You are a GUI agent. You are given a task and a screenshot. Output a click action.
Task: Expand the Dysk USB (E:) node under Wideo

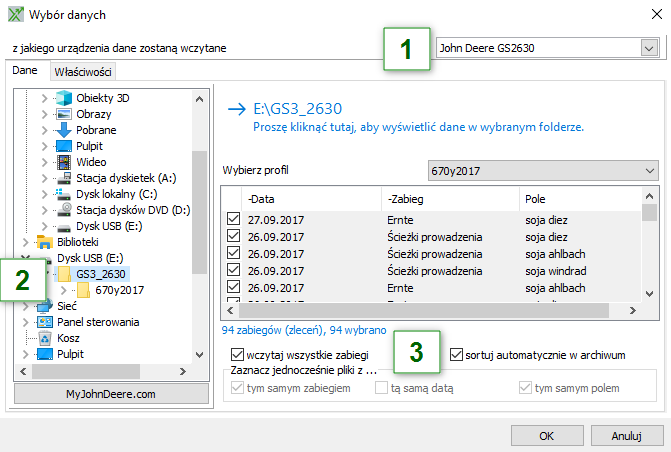(44, 226)
